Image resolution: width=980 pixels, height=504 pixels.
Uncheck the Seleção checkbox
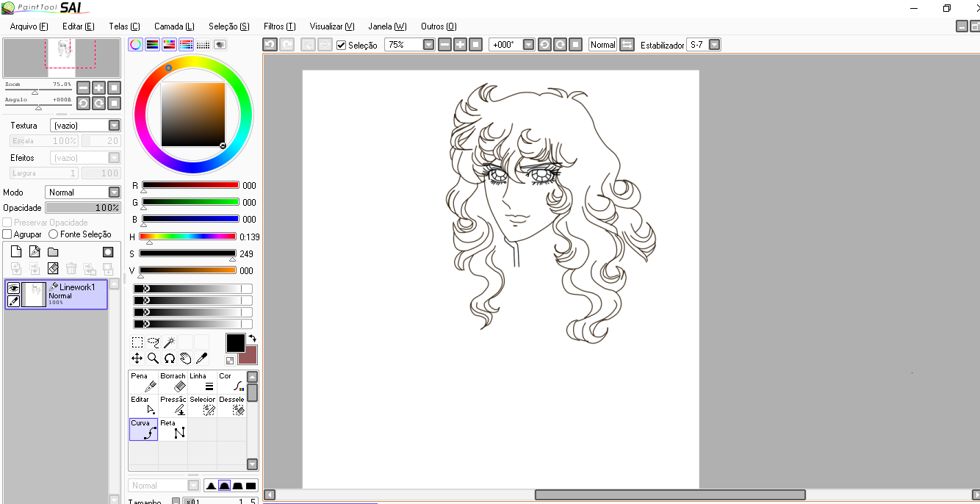(x=342, y=45)
